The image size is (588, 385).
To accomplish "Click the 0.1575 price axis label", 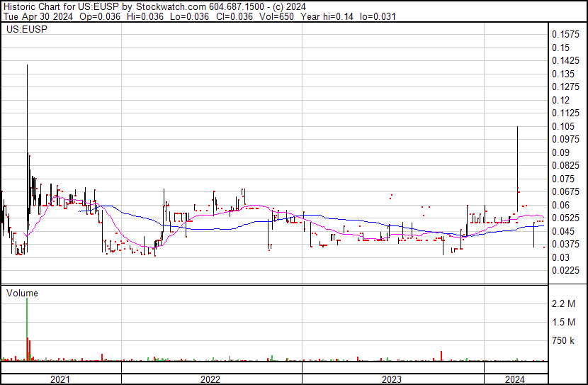I will (x=565, y=34).
